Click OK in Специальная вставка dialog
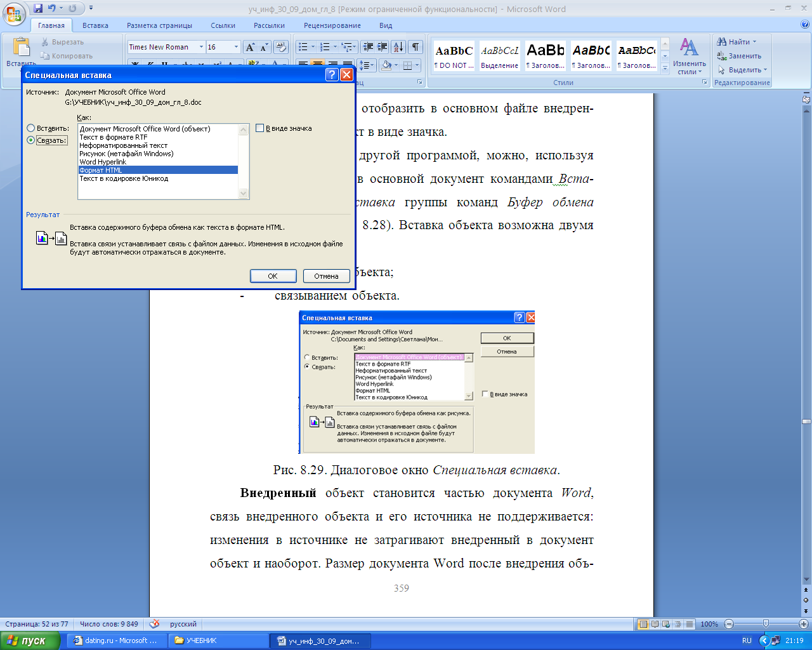 [273, 276]
